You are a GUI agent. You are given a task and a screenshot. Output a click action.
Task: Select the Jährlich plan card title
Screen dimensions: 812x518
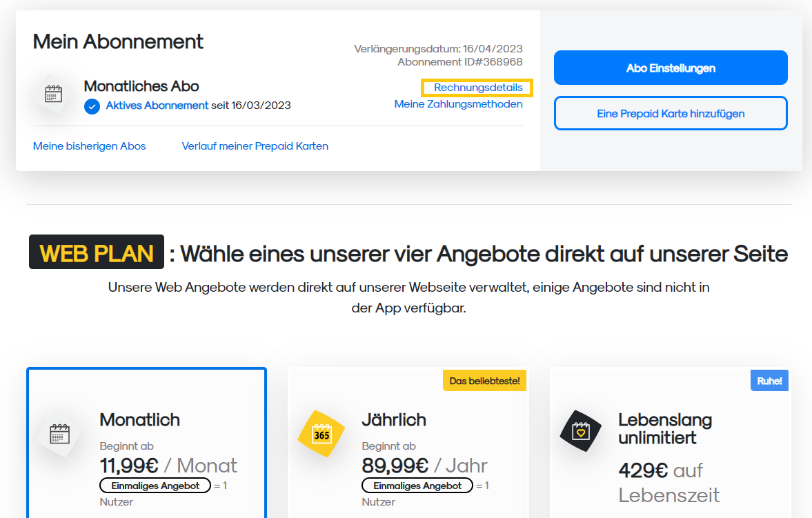tap(394, 419)
